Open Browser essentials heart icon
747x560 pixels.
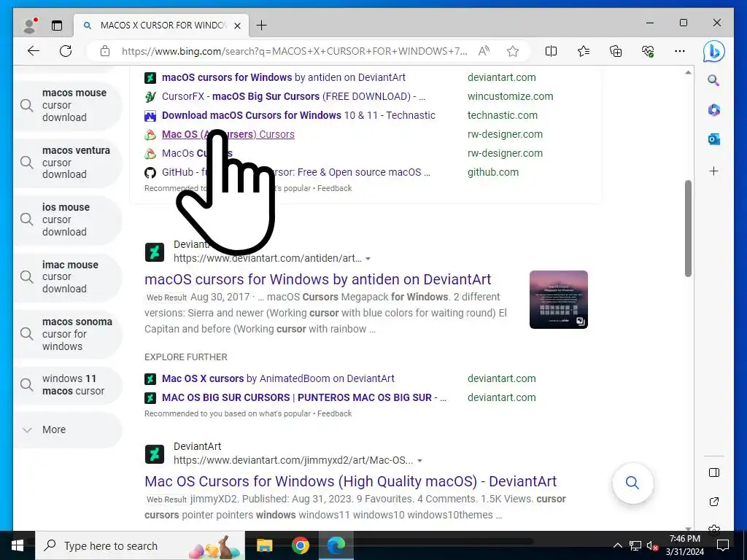(648, 51)
